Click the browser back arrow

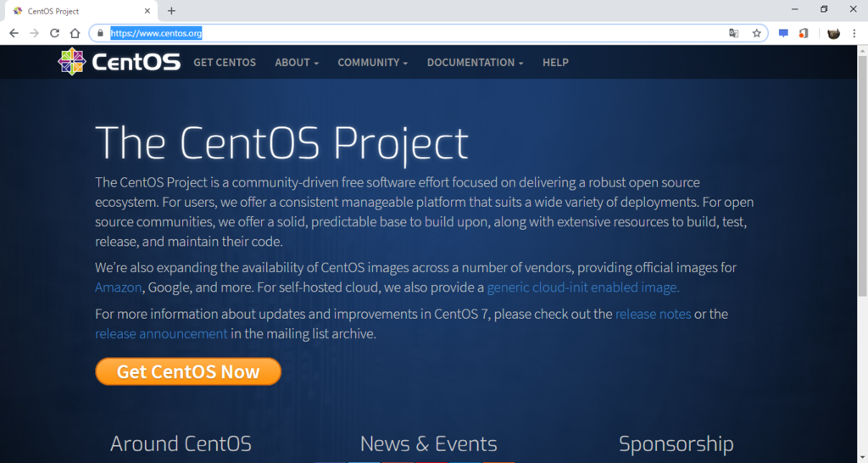point(14,33)
